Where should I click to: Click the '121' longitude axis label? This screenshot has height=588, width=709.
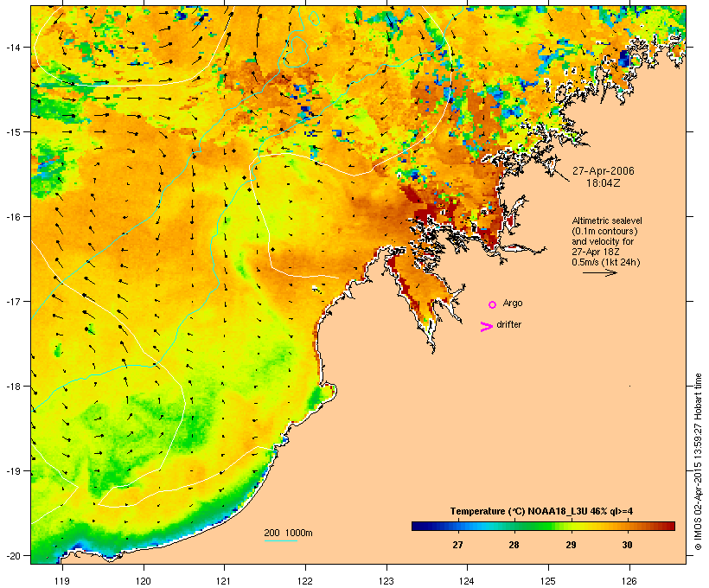224,581
